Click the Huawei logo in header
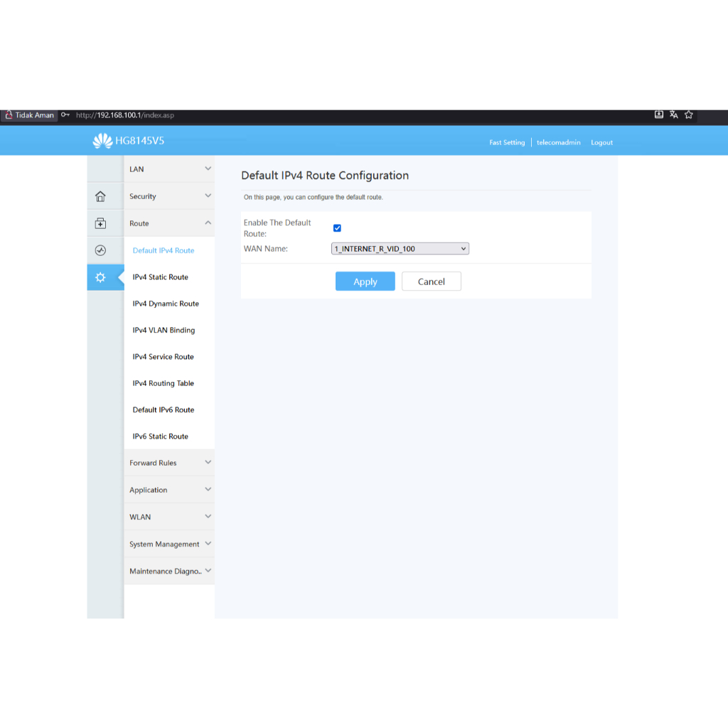The width and height of the screenshot is (728, 728). pos(102,141)
